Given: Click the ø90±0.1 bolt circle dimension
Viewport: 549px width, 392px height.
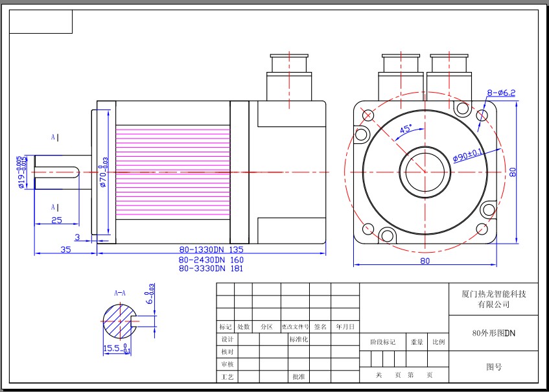Looking at the screenshot, I should tap(468, 156).
